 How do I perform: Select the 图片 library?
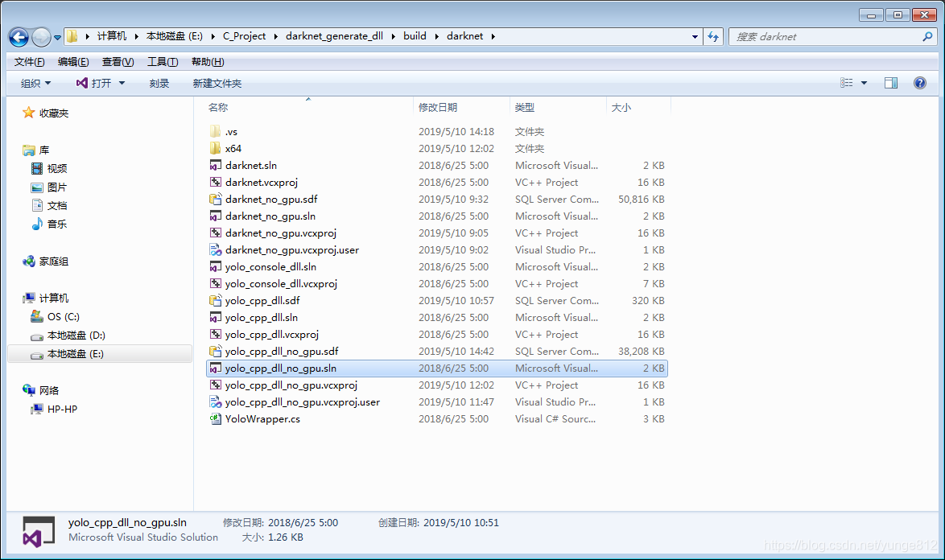coord(56,187)
